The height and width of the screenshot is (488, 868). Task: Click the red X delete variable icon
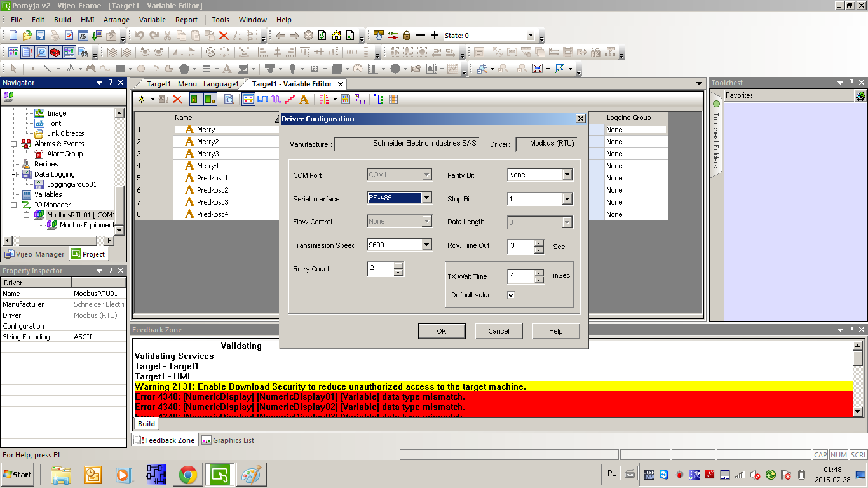(177, 99)
